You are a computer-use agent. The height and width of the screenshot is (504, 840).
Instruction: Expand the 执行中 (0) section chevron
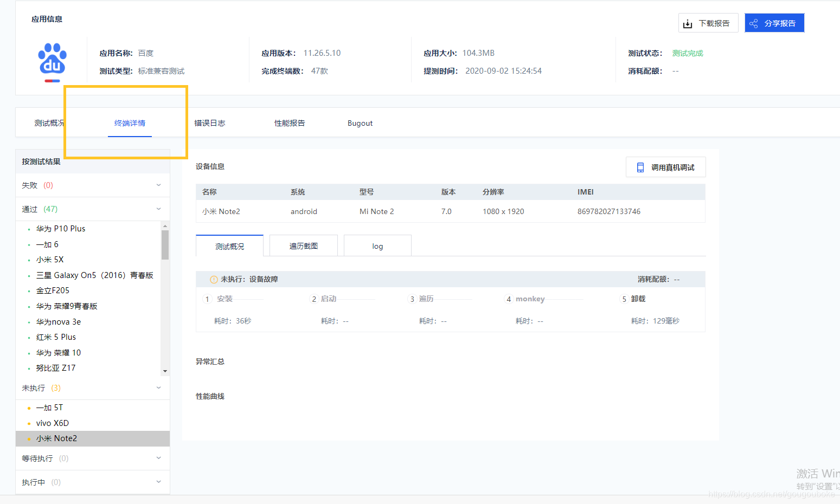point(159,482)
